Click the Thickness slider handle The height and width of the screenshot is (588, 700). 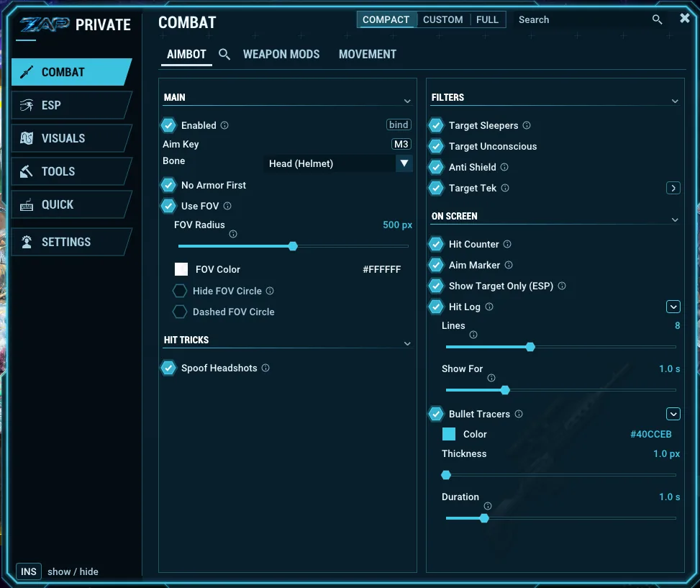click(446, 475)
